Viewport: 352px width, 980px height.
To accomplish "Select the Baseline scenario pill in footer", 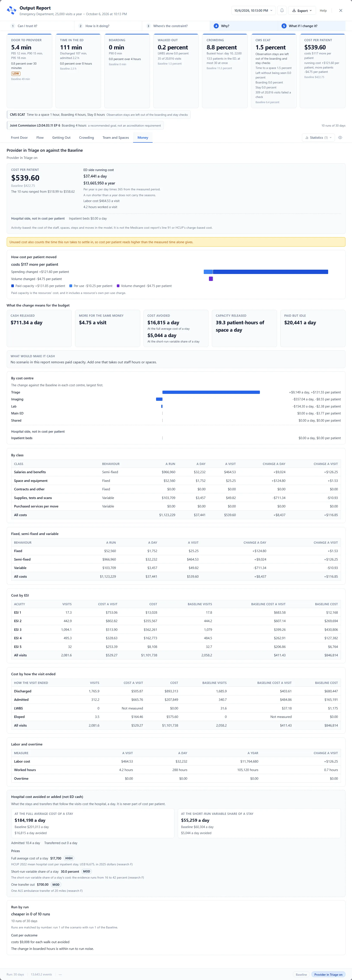I will 301,974.
